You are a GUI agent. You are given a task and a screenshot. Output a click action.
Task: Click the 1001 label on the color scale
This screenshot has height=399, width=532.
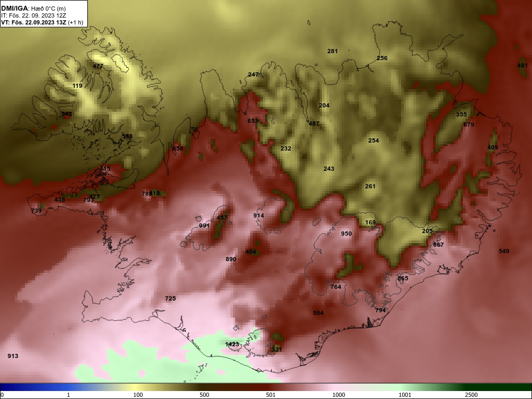(x=405, y=395)
